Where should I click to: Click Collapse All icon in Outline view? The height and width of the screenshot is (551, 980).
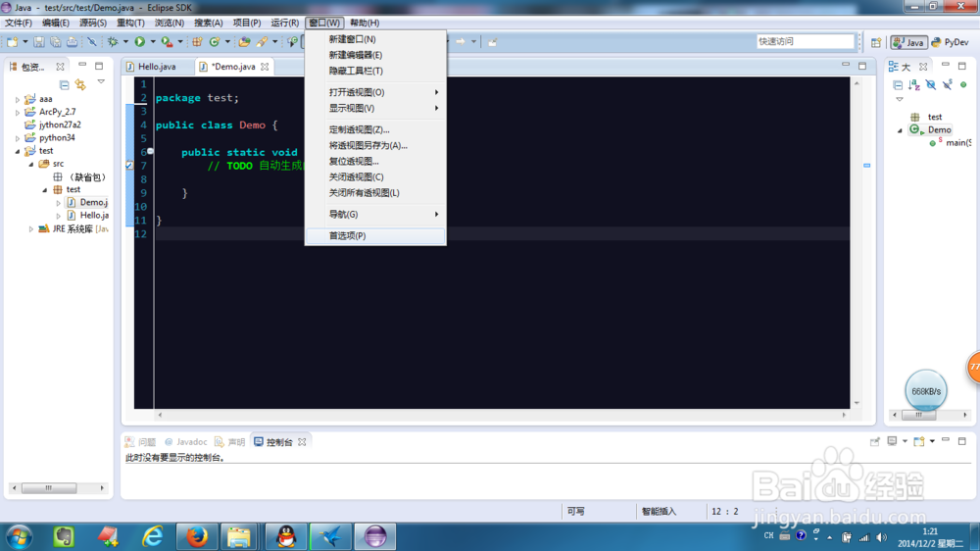point(898,85)
